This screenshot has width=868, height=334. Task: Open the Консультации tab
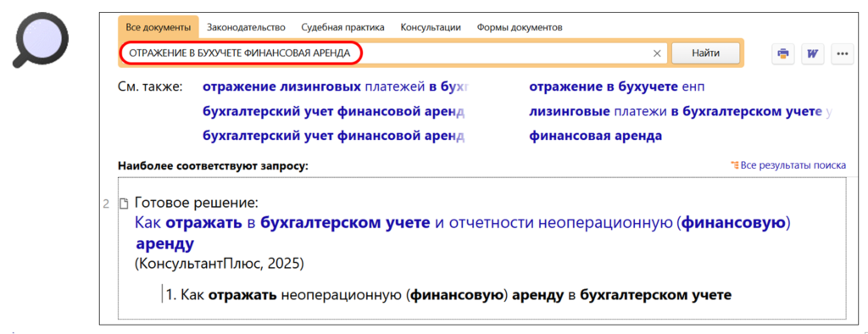coord(431,27)
